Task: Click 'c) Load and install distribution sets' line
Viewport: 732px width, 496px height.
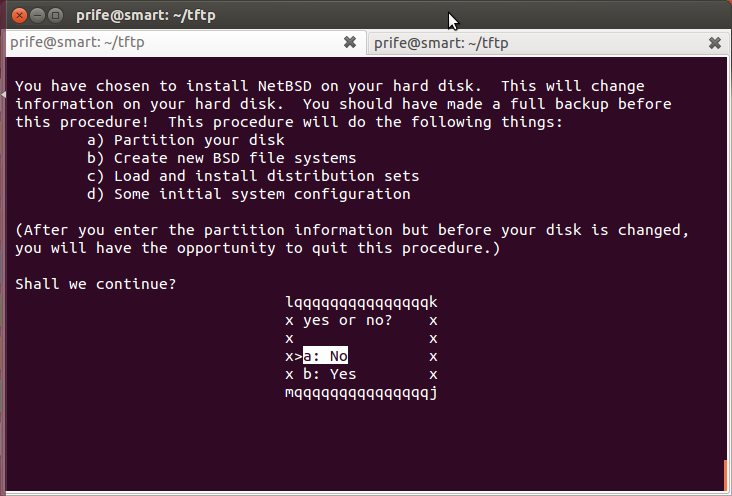Action: coord(253,176)
